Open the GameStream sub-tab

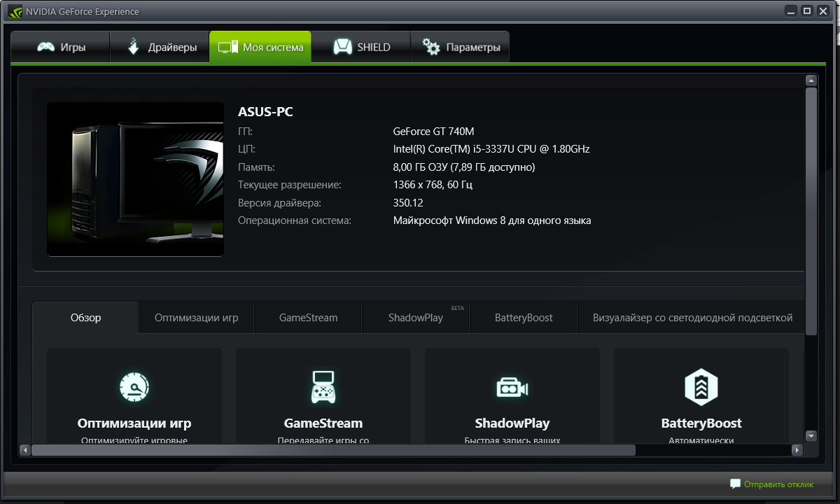(308, 318)
